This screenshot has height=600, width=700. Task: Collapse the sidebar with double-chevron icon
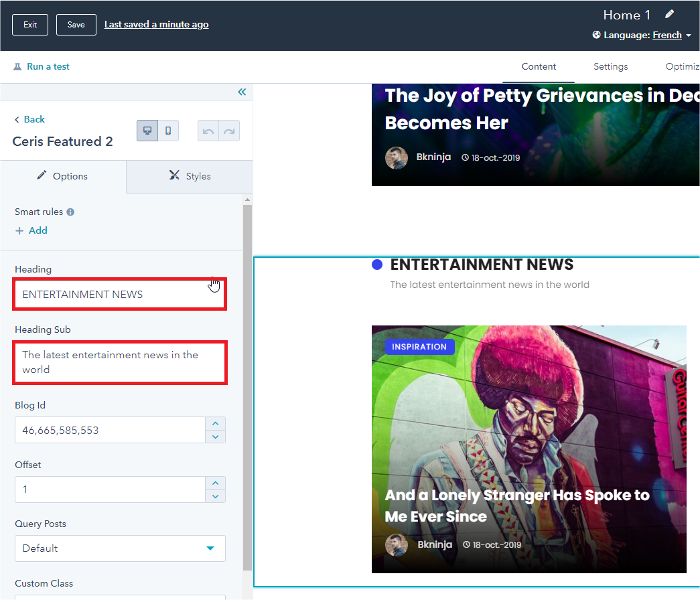click(x=242, y=92)
